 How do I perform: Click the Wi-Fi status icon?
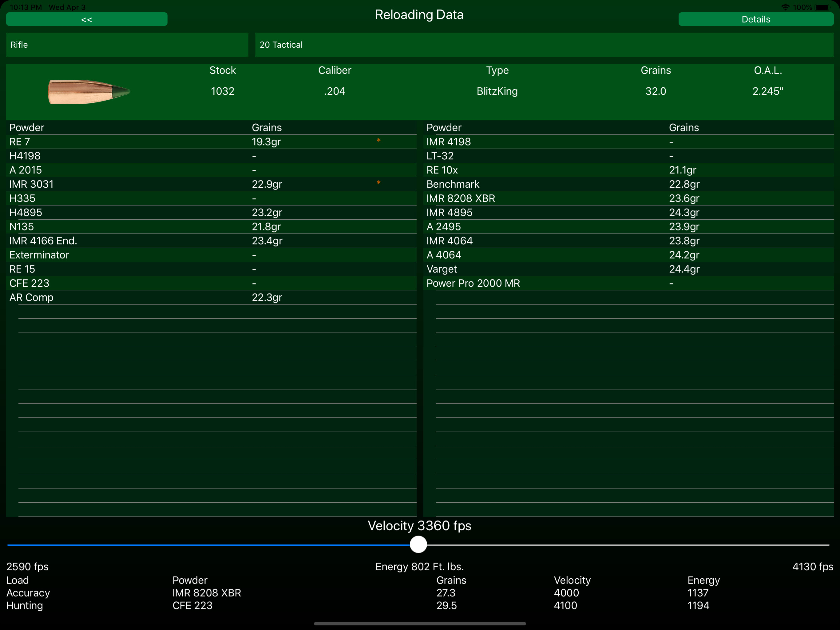(785, 7)
